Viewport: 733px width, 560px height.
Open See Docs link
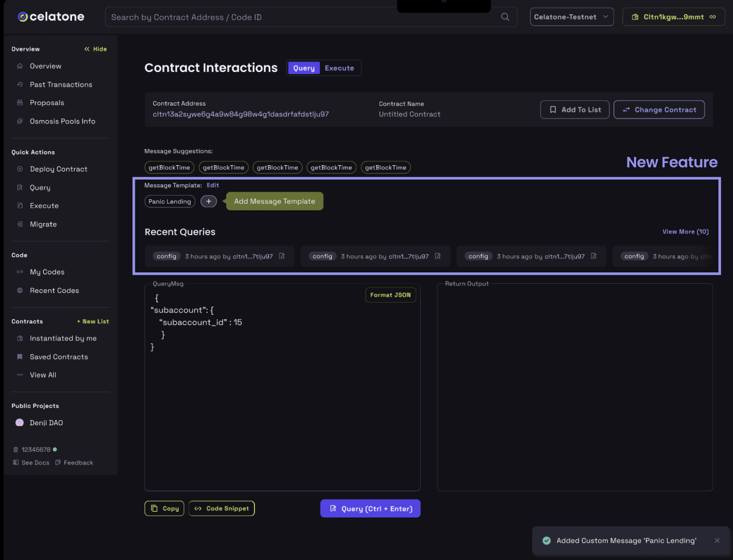pos(31,463)
